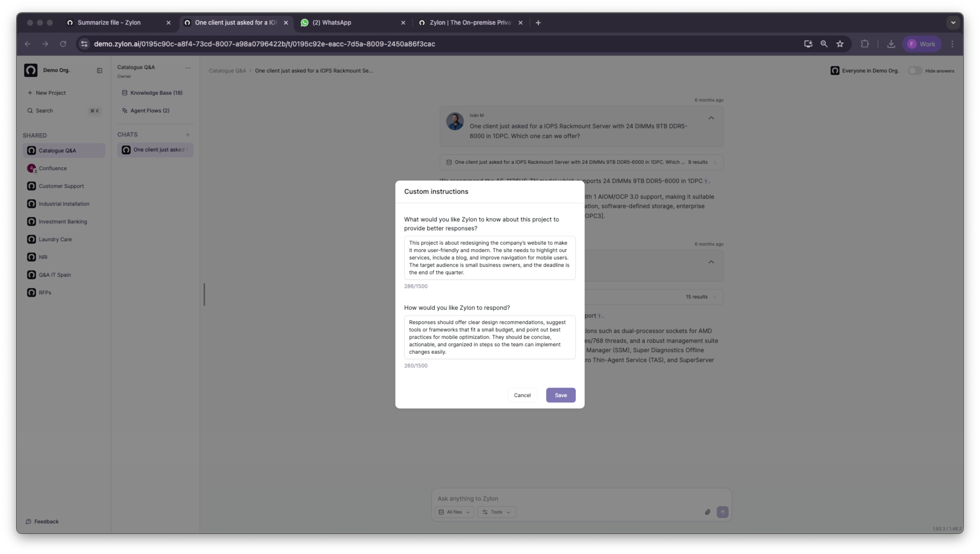Select Investment Banking project in sidebar
The height and width of the screenshot is (554, 980).
tap(63, 222)
